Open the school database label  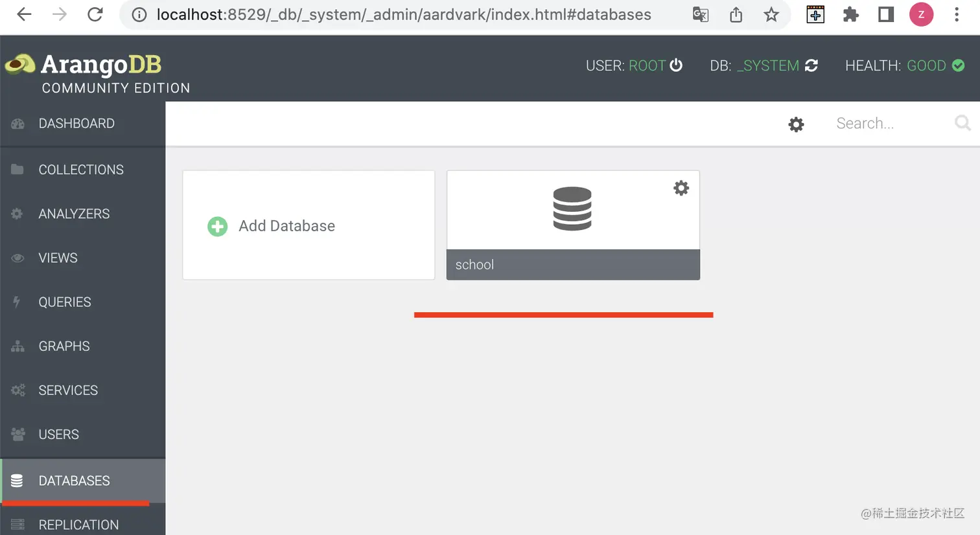click(x=573, y=264)
